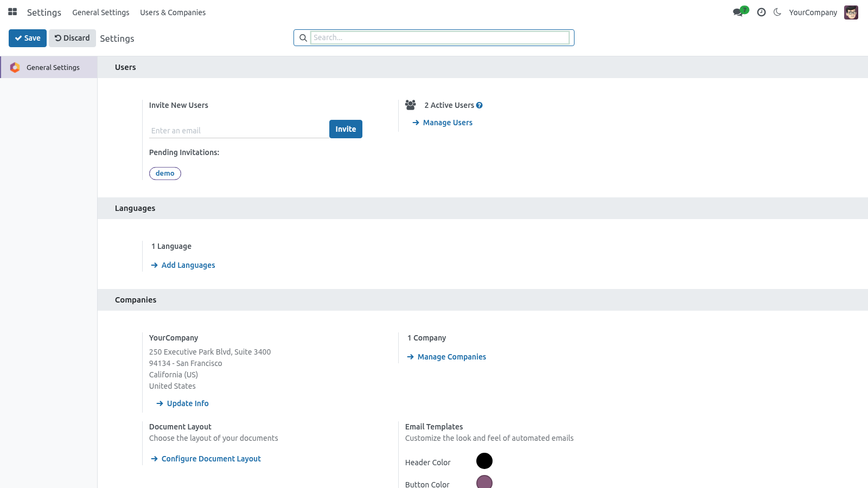
Task: Open the YourCompany company switcher
Action: click(813, 12)
